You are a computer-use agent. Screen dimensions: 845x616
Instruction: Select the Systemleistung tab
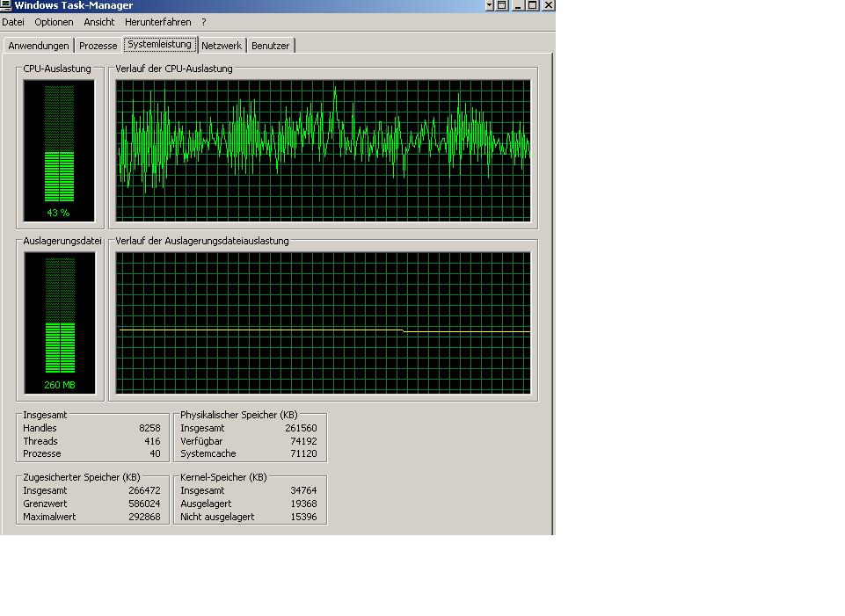(x=159, y=44)
